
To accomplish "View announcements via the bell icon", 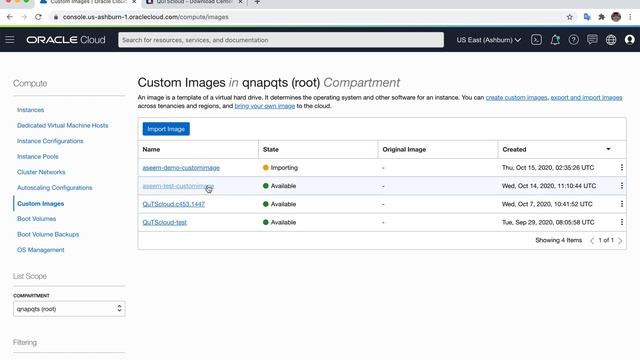I will point(555,40).
